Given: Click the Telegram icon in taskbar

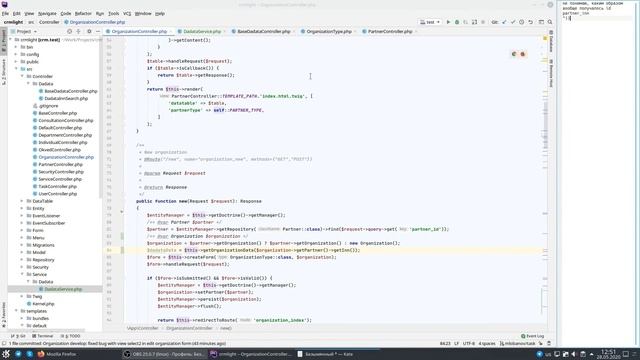Looking at the screenshot, I should [x=18, y=354].
